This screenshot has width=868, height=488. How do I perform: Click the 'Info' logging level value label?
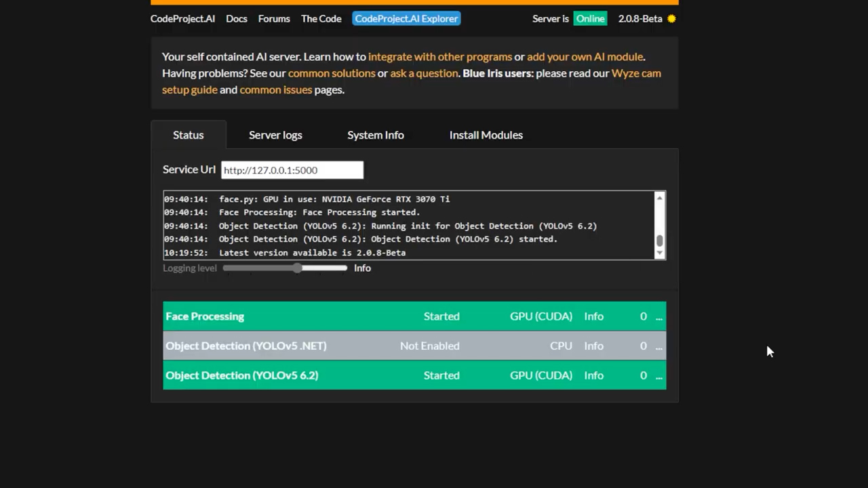pyautogui.click(x=362, y=268)
